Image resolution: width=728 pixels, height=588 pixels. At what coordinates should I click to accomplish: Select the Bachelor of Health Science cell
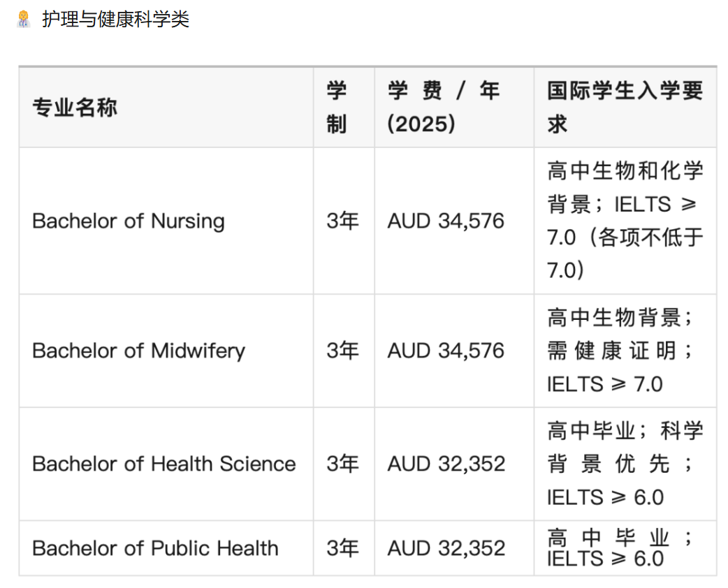164,464
